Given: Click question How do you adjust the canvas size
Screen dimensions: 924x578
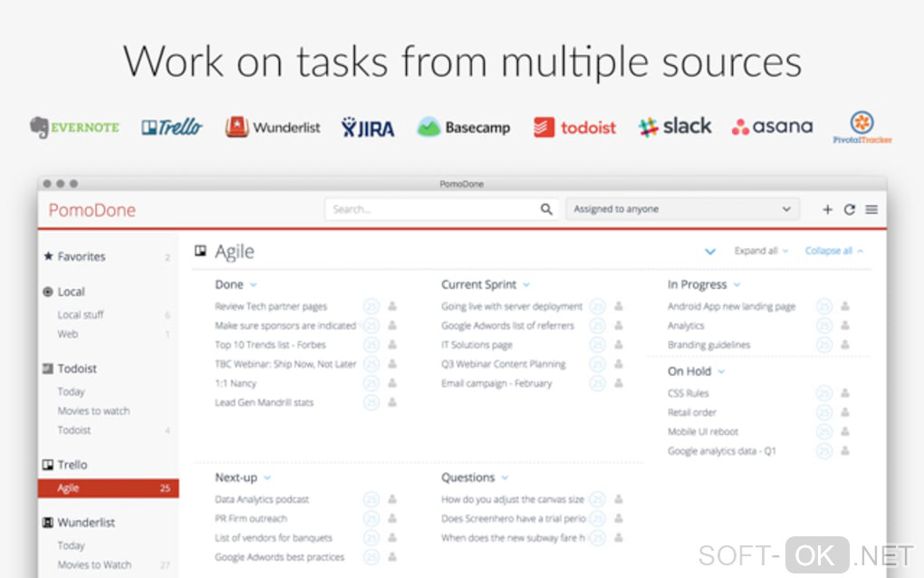Looking at the screenshot, I should [x=513, y=500].
